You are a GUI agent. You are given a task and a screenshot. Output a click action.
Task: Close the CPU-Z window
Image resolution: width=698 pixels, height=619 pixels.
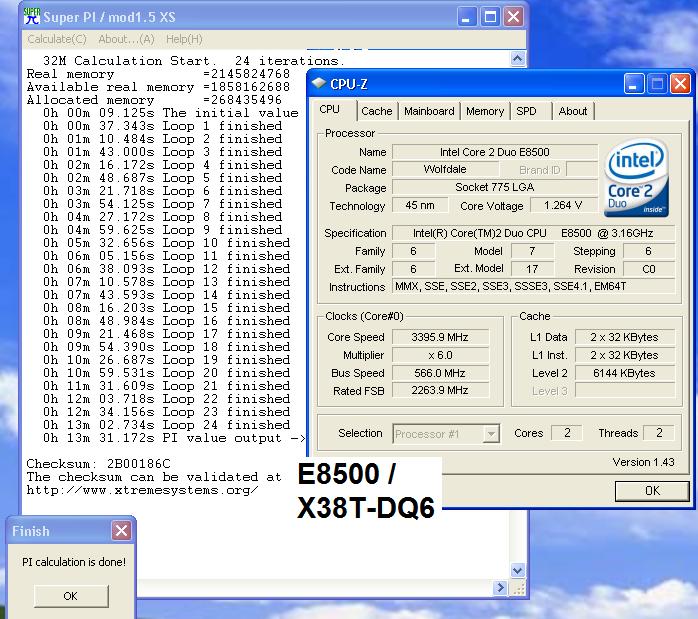(x=680, y=84)
